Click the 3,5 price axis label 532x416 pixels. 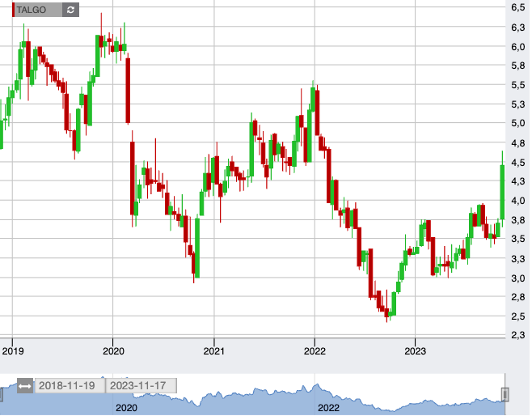(x=518, y=239)
